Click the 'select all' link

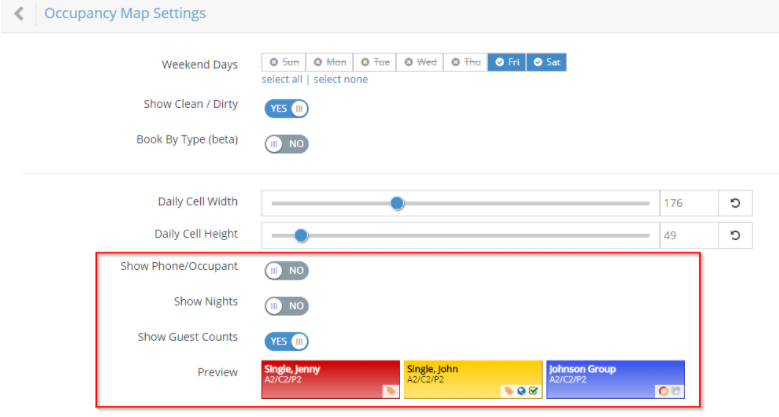pyautogui.click(x=282, y=80)
